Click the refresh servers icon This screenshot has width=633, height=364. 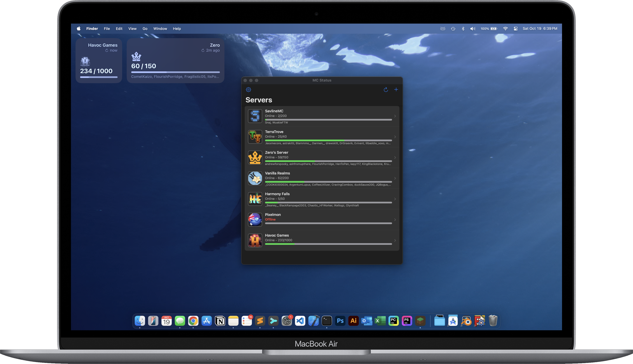point(386,90)
